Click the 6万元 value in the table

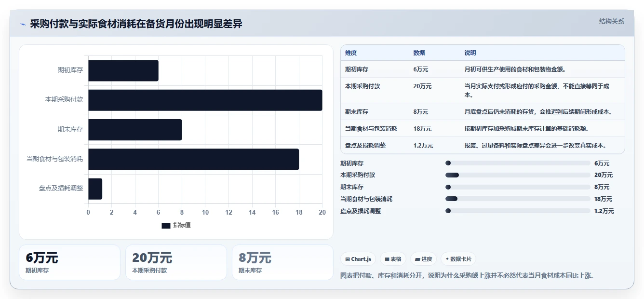[421, 69]
